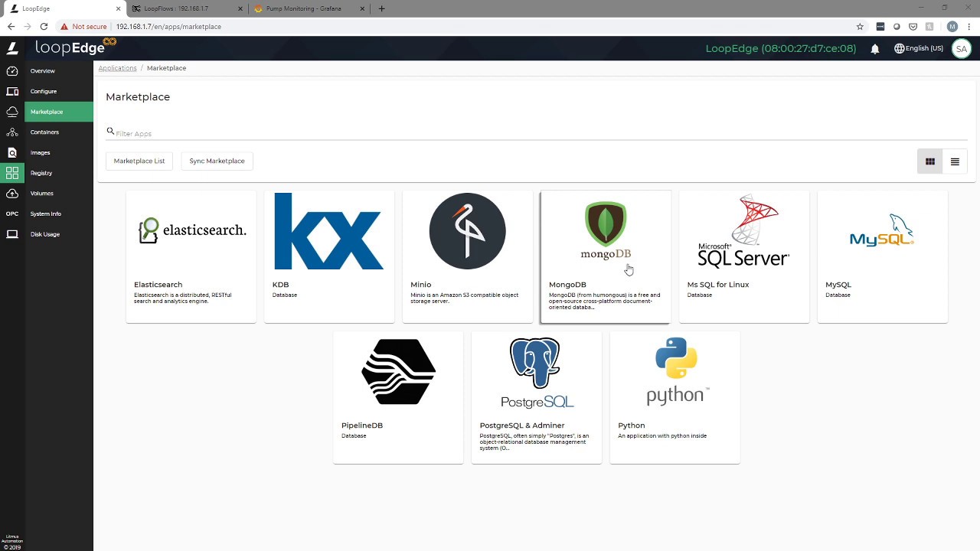The image size is (980, 551).
Task: Open the SA user avatar menu
Action: tap(961, 48)
